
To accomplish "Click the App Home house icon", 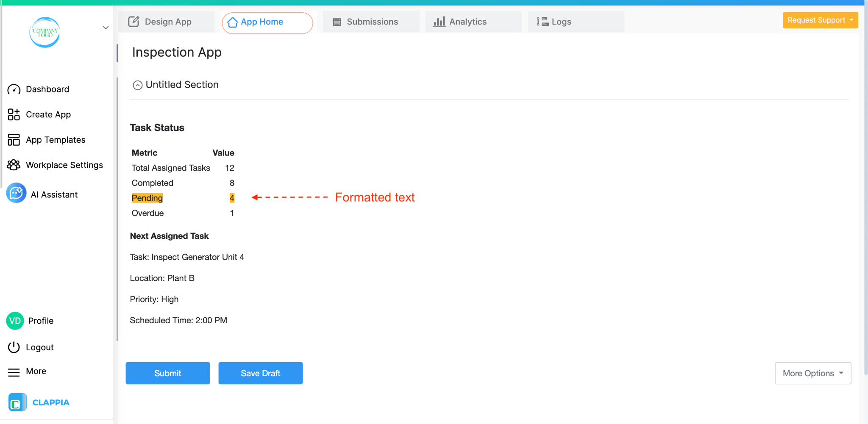I will coord(232,22).
